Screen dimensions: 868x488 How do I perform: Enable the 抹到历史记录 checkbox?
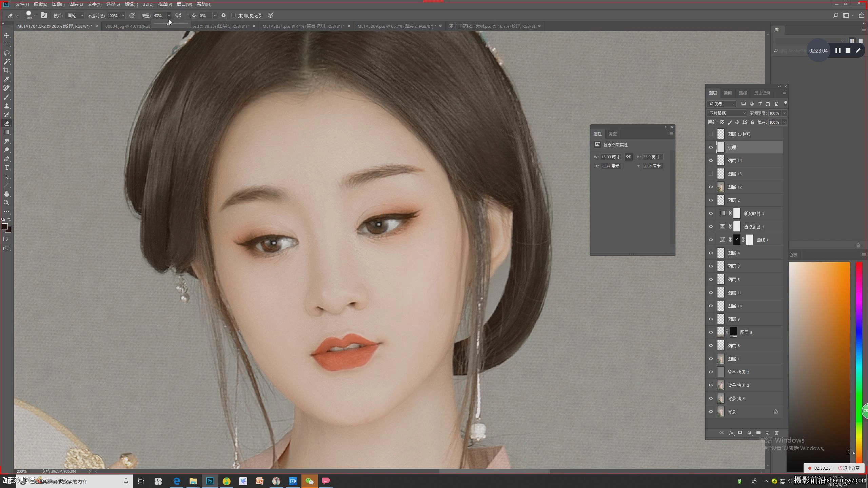[x=233, y=15]
